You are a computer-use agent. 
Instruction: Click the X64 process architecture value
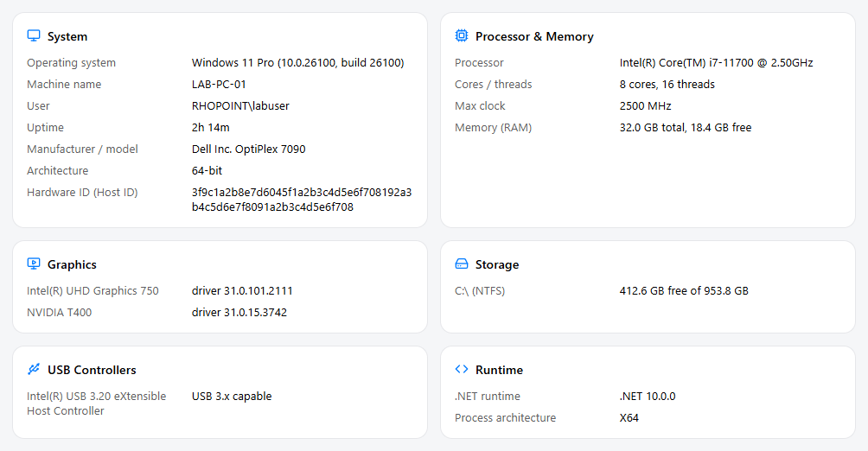coord(629,418)
